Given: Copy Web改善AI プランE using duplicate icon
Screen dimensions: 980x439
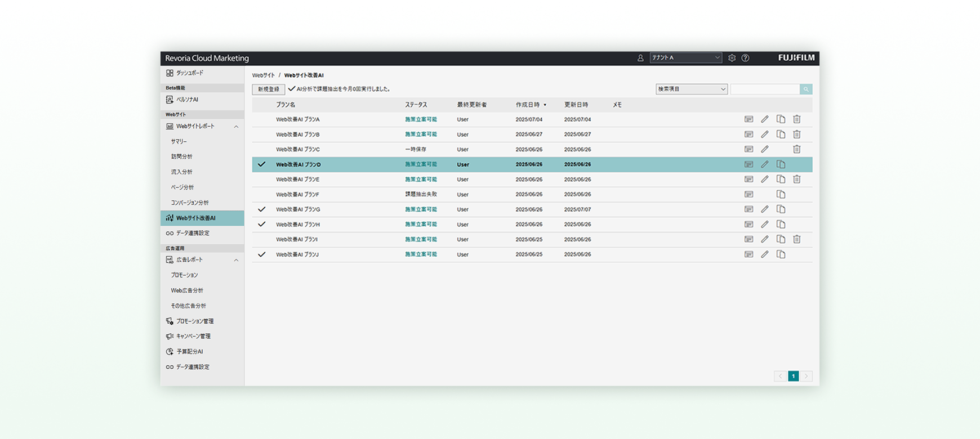Looking at the screenshot, I should point(781,180).
